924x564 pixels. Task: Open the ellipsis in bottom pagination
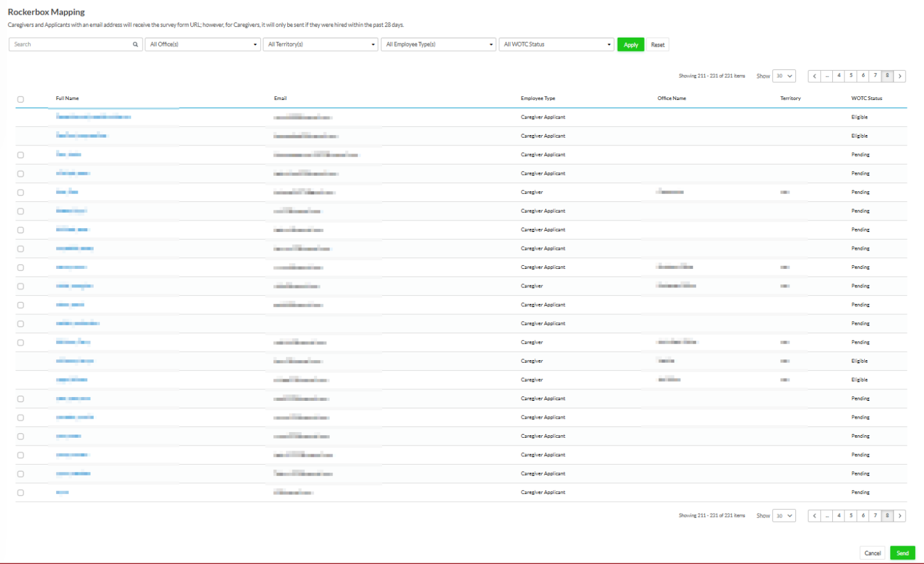[827, 515]
